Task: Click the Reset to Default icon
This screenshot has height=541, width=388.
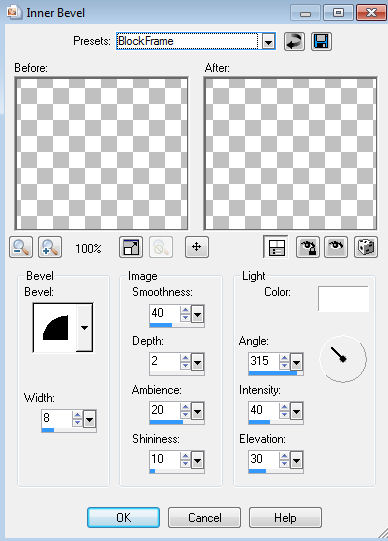Action: click(x=294, y=42)
